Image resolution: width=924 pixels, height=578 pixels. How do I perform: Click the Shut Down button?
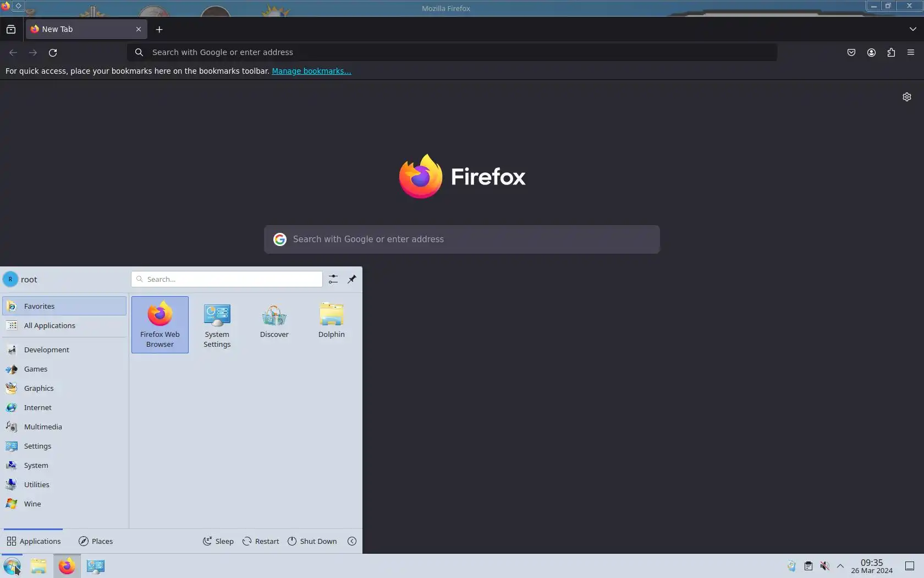tap(312, 541)
